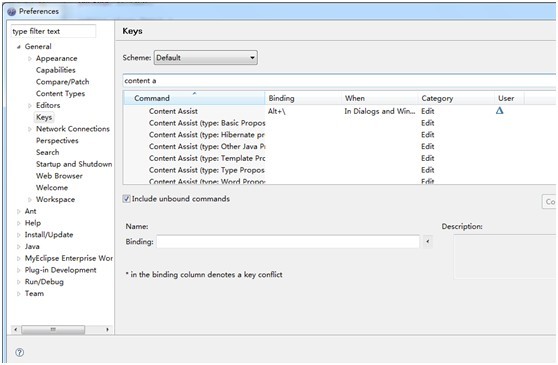Expand the Help tree node
Screen dimensions: 558x365
click(x=19, y=223)
